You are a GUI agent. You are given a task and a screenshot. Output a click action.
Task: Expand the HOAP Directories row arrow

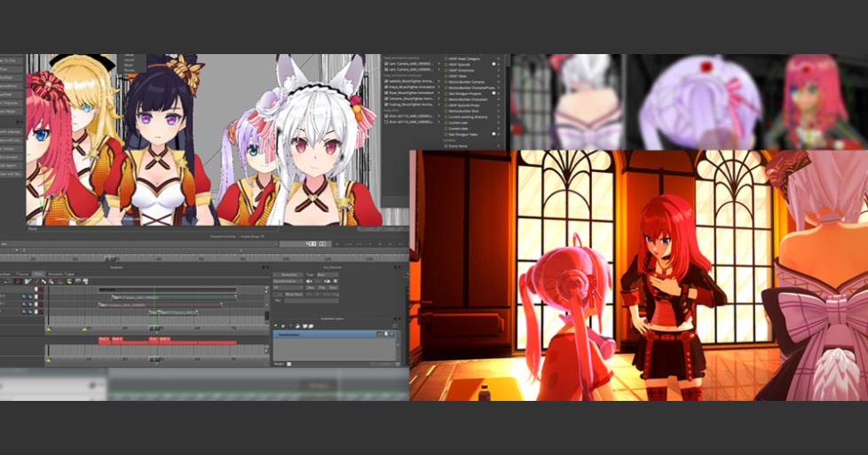[498, 70]
